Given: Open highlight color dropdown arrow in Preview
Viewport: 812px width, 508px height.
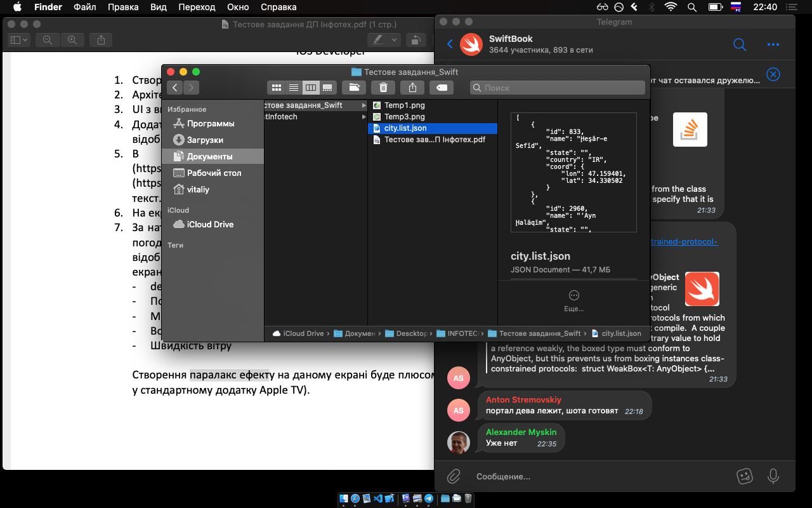Looking at the screenshot, I should click(395, 40).
